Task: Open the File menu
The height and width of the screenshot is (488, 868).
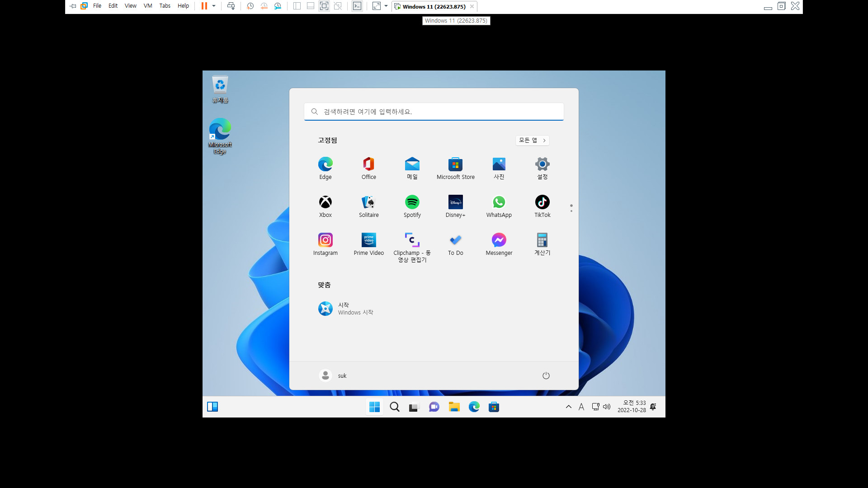Action: (97, 6)
